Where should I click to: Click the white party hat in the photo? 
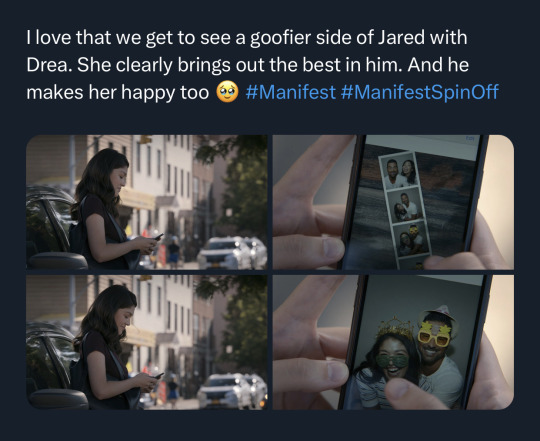coord(440,314)
